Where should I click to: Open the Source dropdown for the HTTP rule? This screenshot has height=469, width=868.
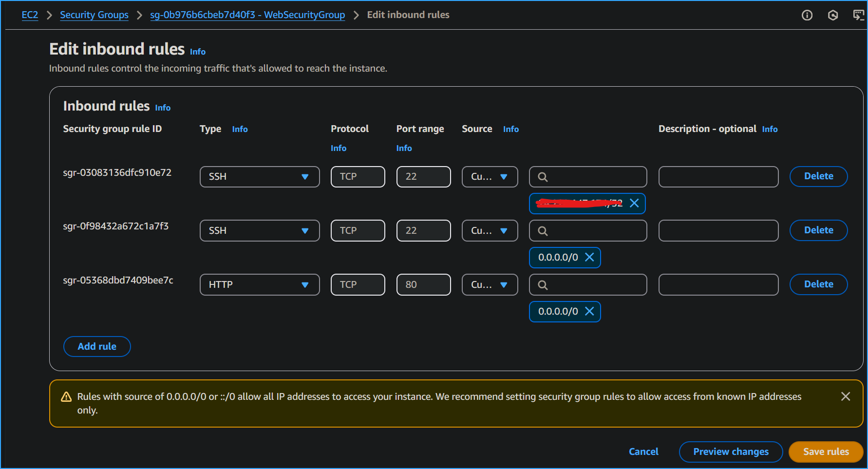tap(490, 284)
